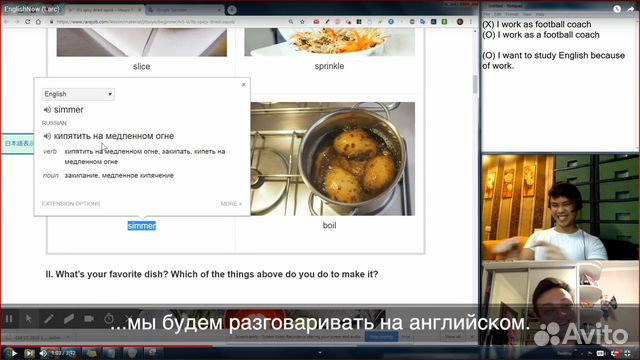
Task: Bookmark page with the star icon
Action: click(302, 22)
